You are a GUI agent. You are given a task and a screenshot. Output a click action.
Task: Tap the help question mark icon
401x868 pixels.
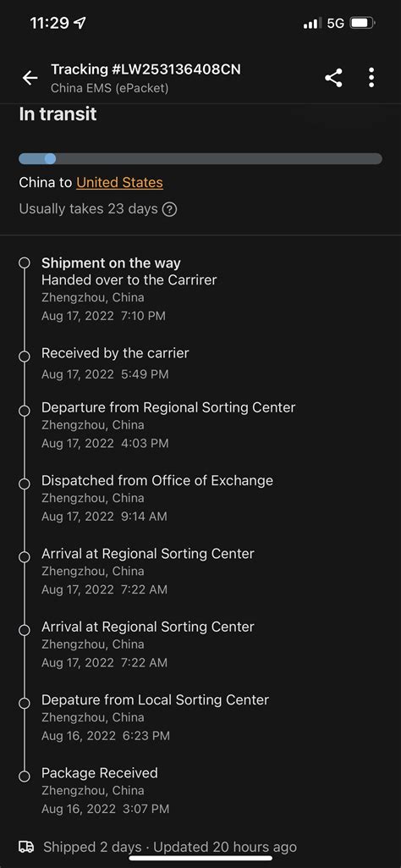coord(170,210)
